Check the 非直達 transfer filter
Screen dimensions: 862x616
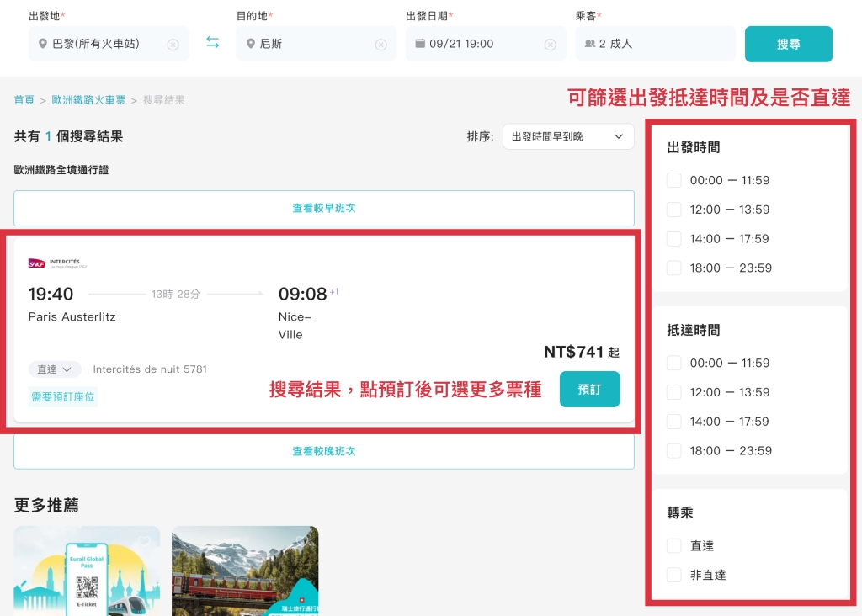click(x=674, y=575)
